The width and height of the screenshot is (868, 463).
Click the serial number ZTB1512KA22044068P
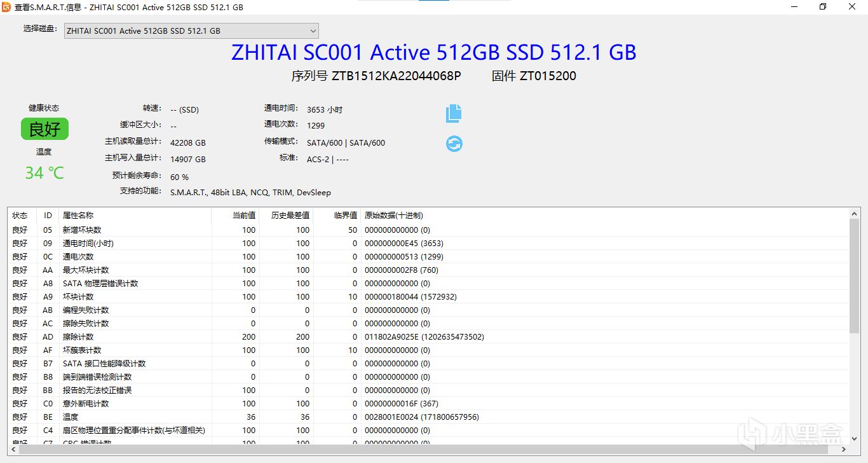397,76
